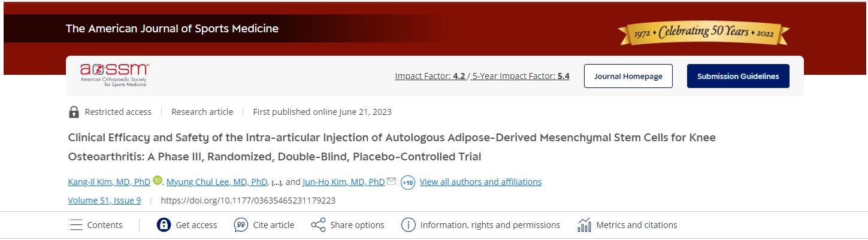Click the Share options icon
The height and width of the screenshot is (240, 868).
click(317, 225)
